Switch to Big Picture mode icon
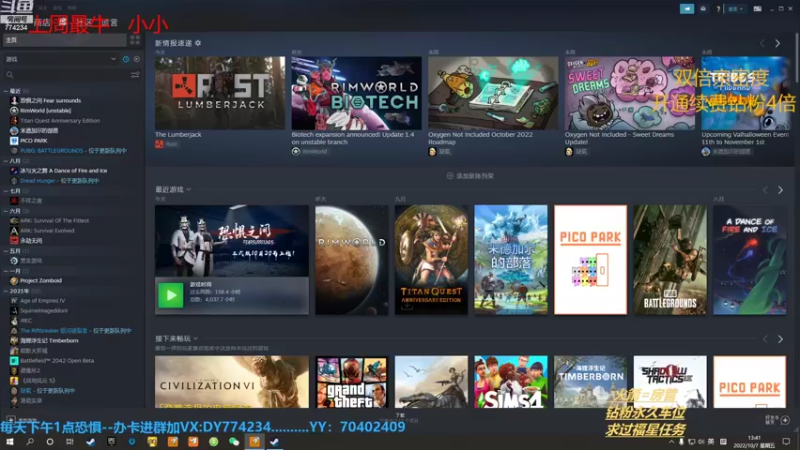Screen dimensions: 800x450 757,9
